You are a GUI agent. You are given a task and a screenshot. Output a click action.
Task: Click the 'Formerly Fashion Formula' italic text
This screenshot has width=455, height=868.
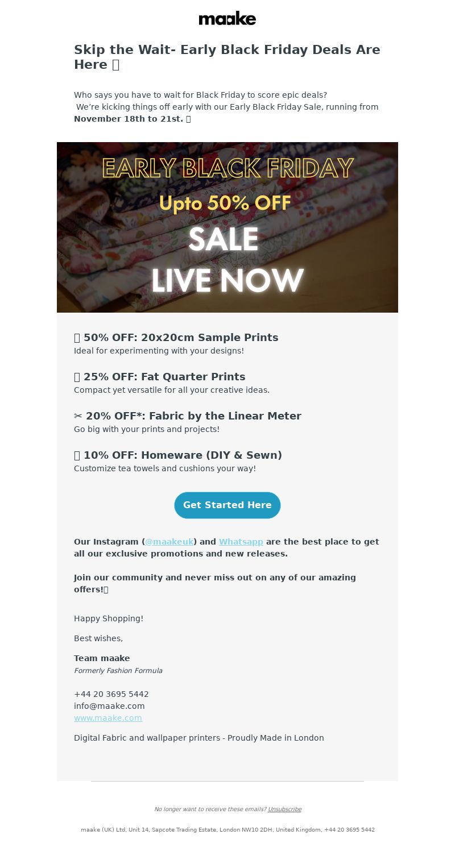click(118, 671)
